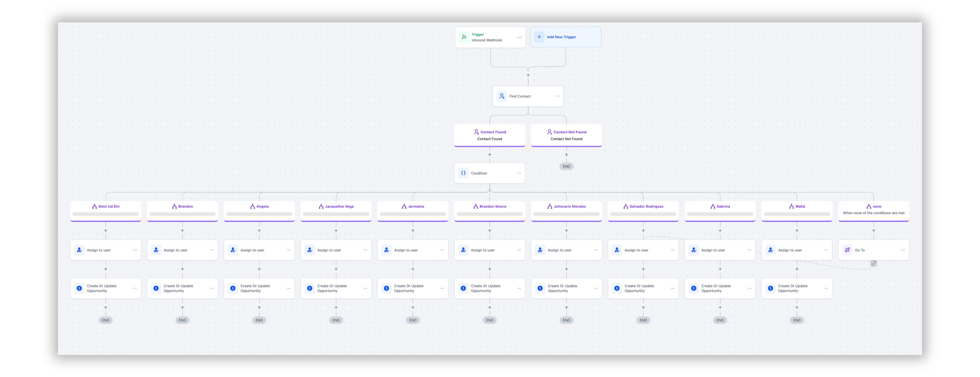
Task: Open the Go To node options menu
Action: [x=903, y=250]
